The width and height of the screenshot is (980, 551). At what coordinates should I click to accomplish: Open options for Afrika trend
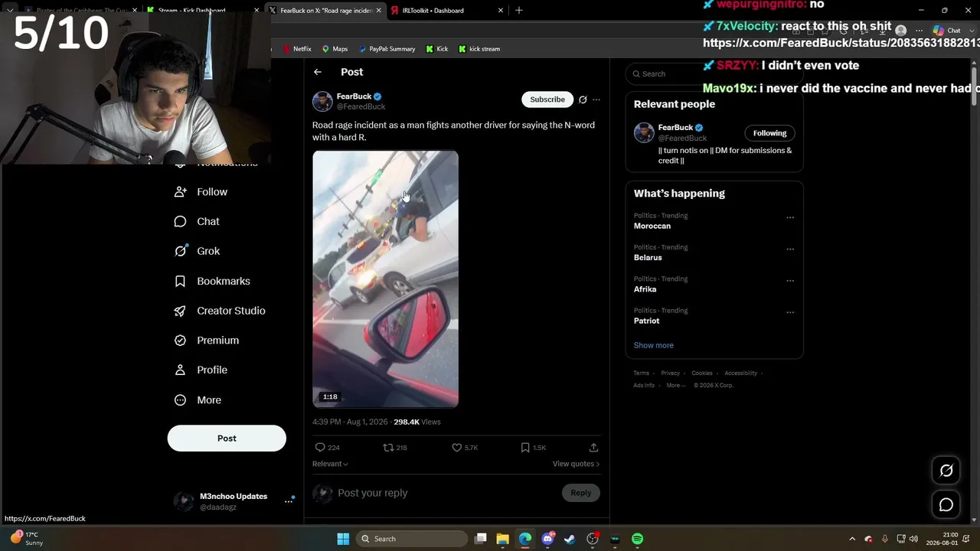click(x=790, y=281)
